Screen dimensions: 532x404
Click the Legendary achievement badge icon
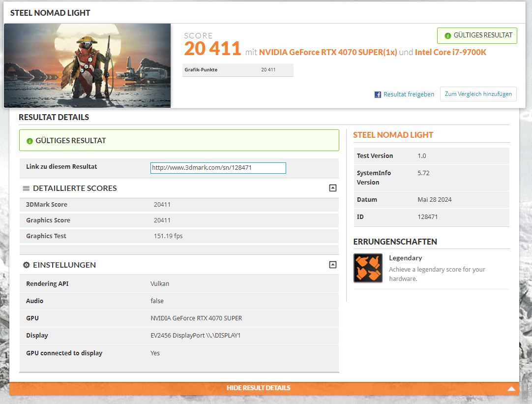coord(368,268)
